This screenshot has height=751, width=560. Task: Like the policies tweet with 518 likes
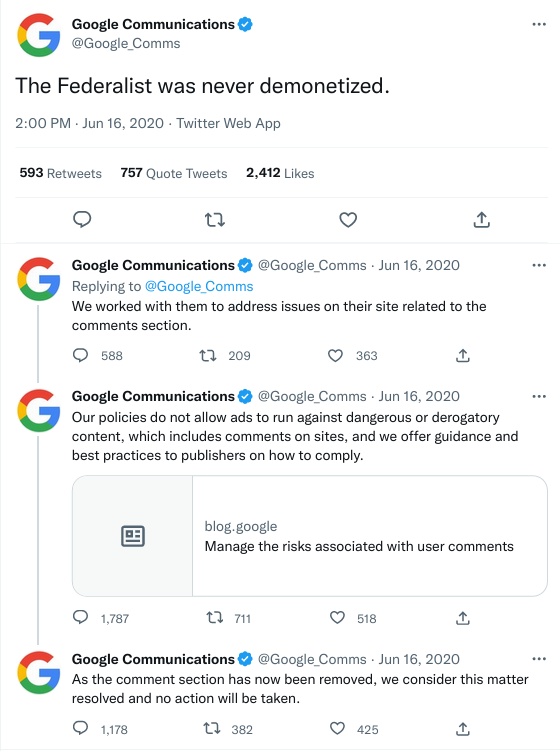click(337, 618)
